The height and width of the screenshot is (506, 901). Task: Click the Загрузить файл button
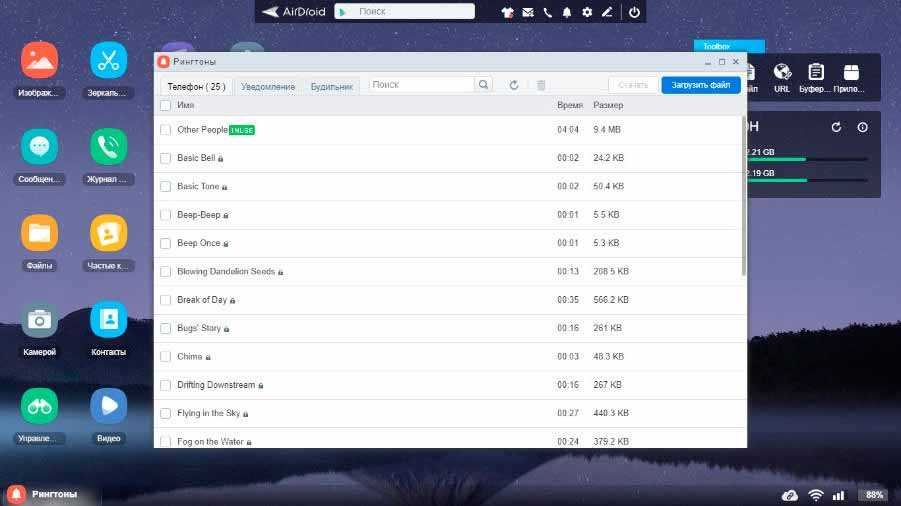[x=700, y=86]
